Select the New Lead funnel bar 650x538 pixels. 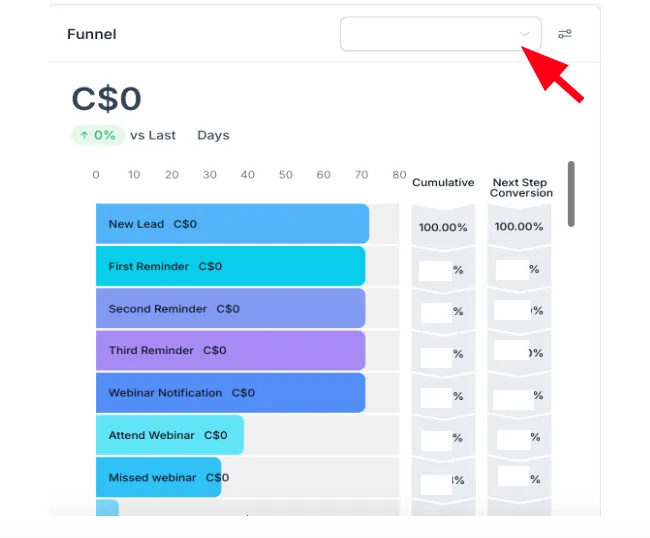click(x=232, y=224)
